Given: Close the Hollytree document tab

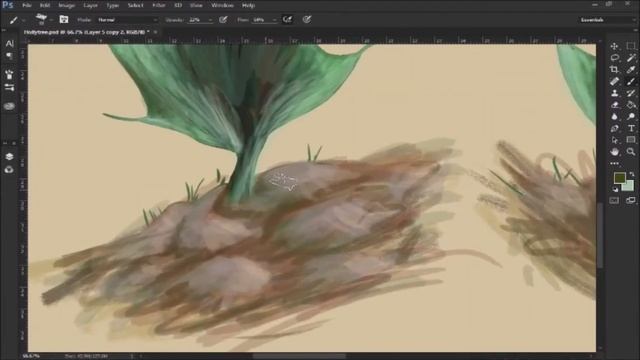Looking at the screenshot, I should coord(155,32).
